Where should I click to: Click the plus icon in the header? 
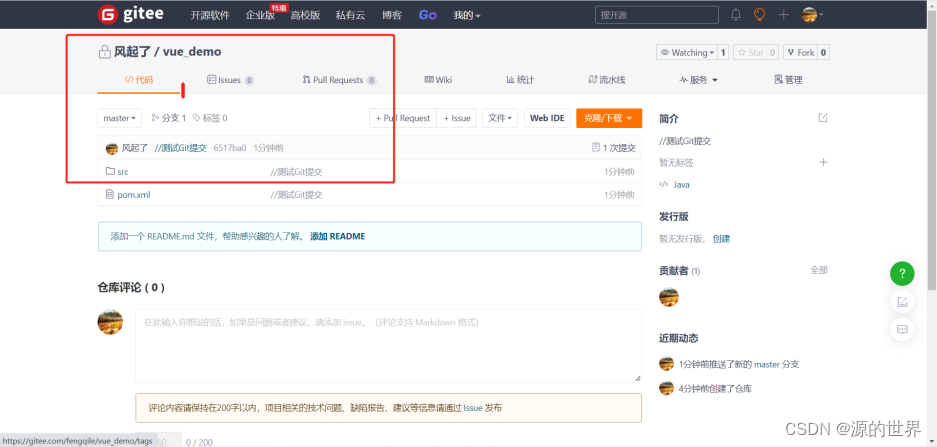point(783,15)
